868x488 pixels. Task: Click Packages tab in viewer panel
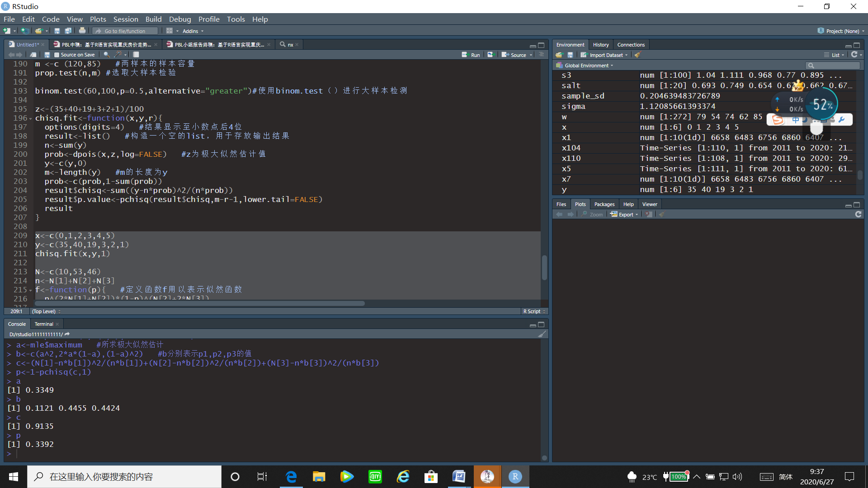(x=604, y=204)
